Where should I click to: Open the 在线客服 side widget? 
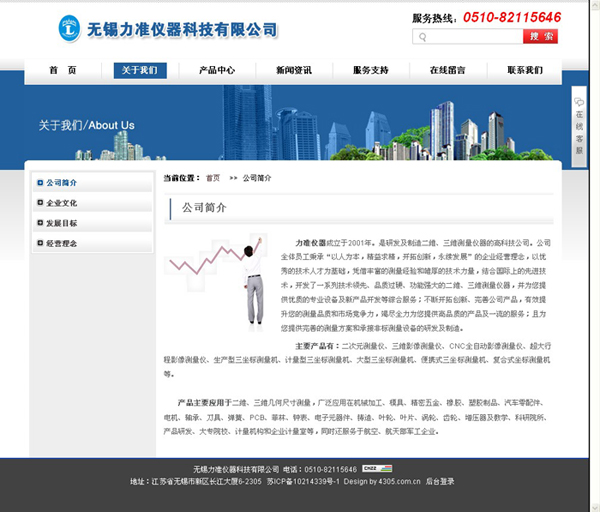pos(579,126)
